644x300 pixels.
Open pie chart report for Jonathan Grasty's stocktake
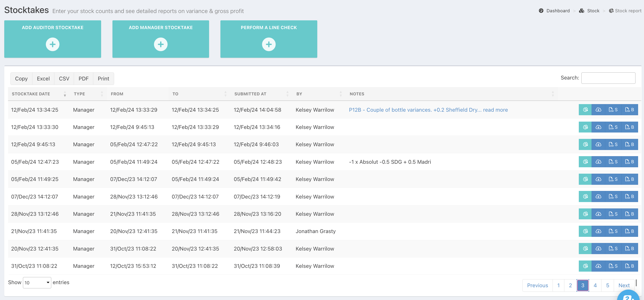[x=585, y=231]
